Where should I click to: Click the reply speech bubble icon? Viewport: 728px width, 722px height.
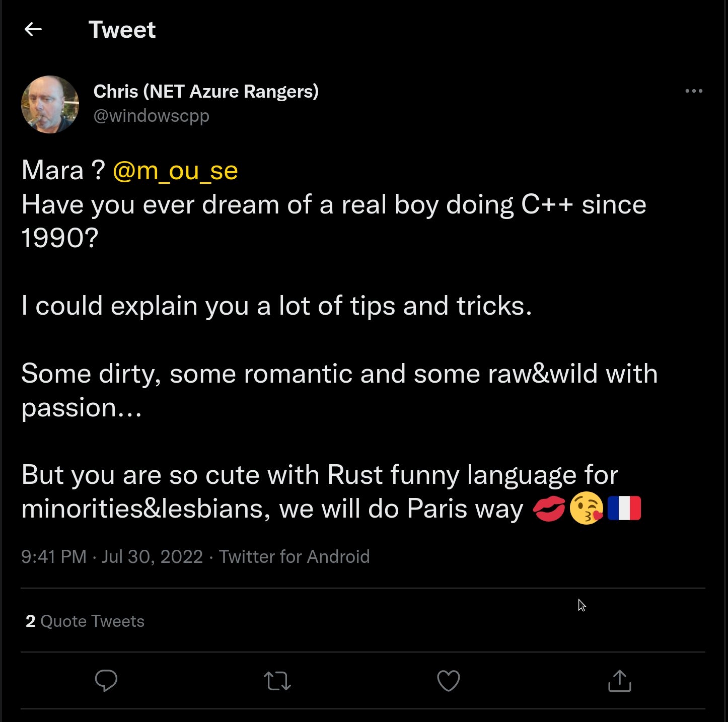coord(106,681)
